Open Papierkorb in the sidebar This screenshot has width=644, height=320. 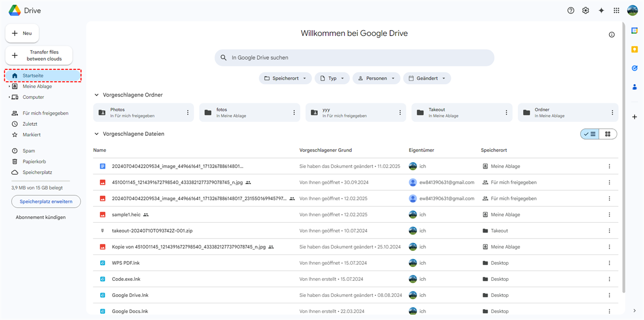[x=33, y=162]
